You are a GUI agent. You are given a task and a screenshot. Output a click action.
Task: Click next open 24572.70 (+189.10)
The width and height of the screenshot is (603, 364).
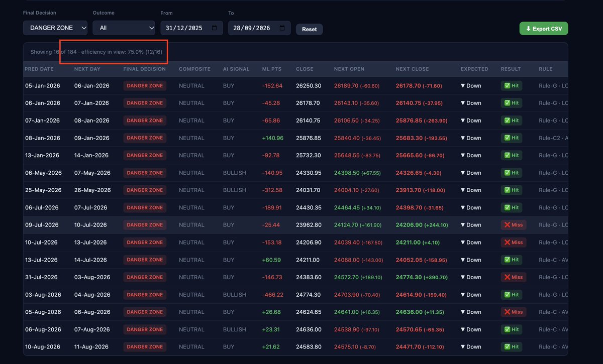pyautogui.click(x=358, y=277)
